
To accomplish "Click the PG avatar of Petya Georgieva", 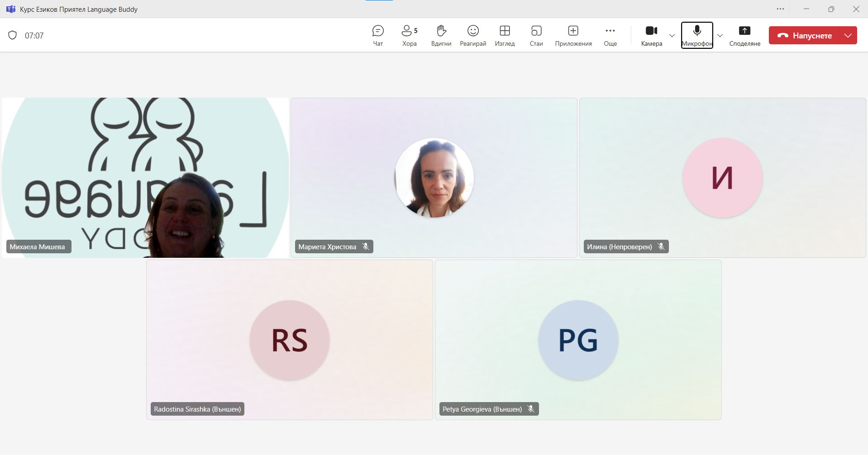I will click(578, 340).
